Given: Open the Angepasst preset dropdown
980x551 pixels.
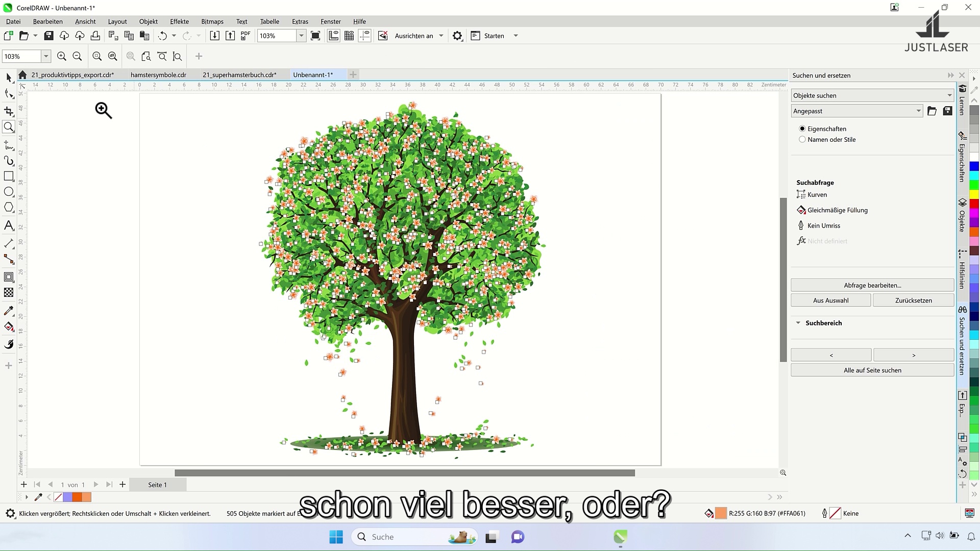Looking at the screenshot, I should [x=857, y=111].
